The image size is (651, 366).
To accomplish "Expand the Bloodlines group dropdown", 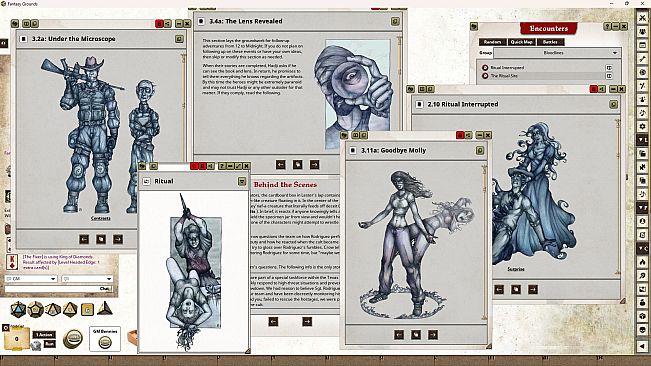I will coord(557,53).
